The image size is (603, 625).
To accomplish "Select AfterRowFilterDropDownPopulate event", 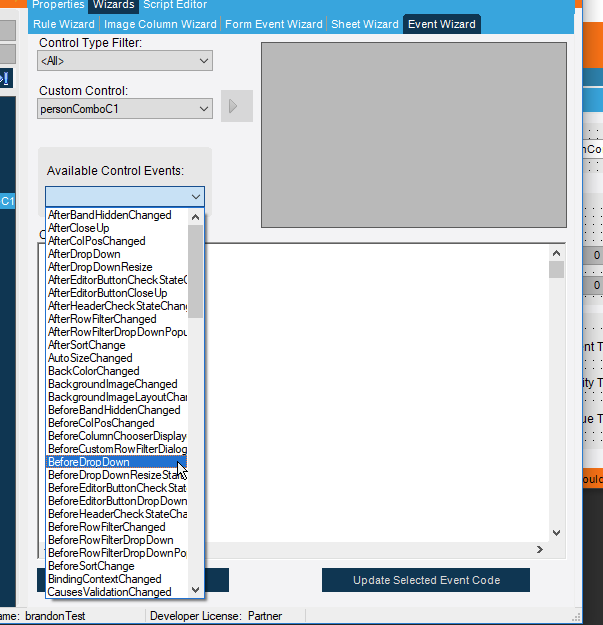I will (x=116, y=332).
